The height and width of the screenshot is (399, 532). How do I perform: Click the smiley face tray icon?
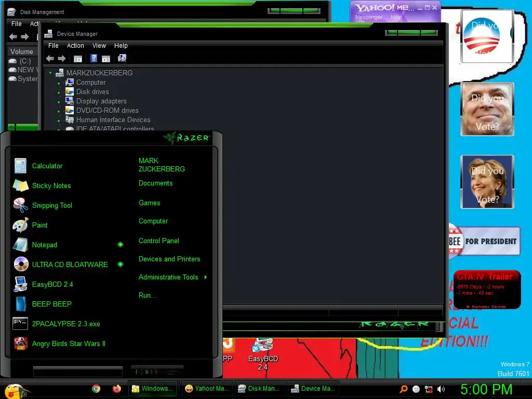coord(416,389)
